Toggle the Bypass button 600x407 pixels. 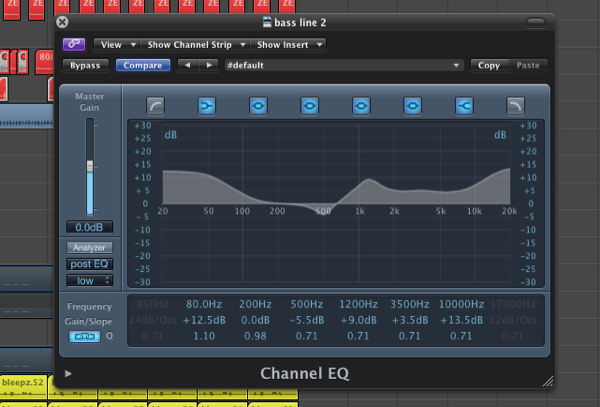tap(86, 65)
